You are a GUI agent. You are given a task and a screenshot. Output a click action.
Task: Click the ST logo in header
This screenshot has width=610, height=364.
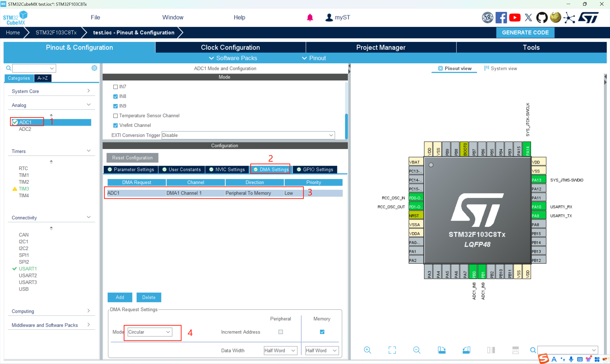tap(588, 17)
